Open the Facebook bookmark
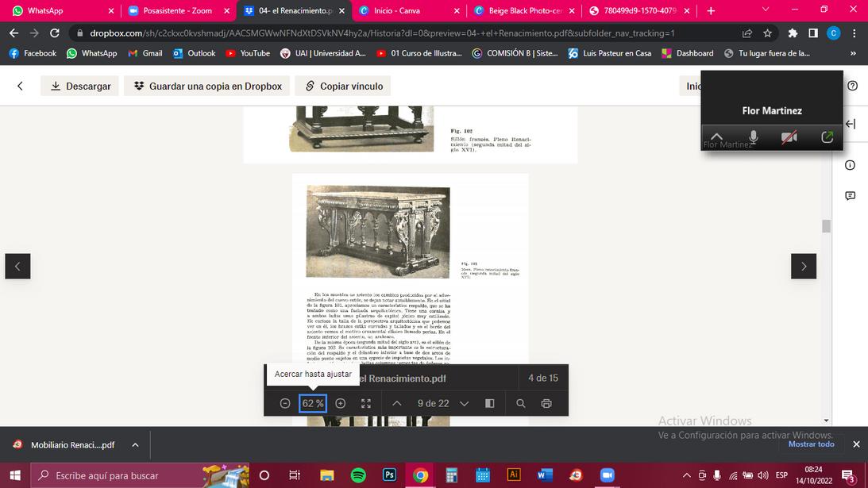Viewport: 868px width, 488px height. pos(33,53)
